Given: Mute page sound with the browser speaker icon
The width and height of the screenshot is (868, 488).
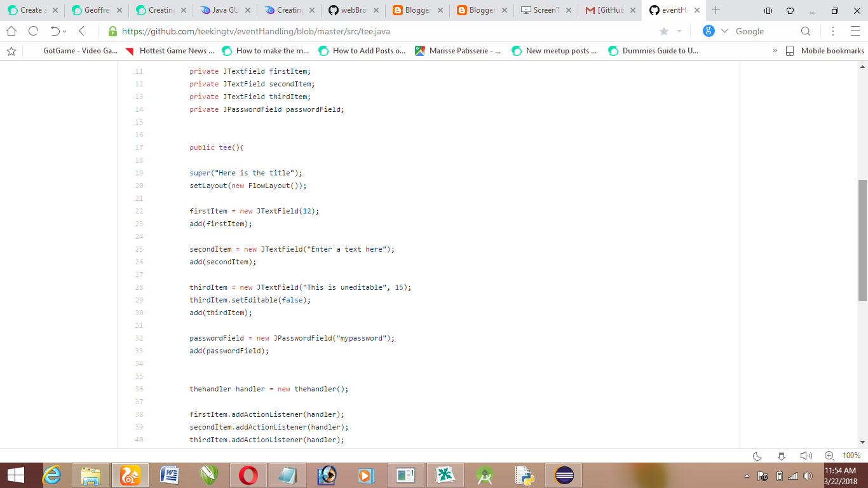Looking at the screenshot, I should [x=806, y=456].
